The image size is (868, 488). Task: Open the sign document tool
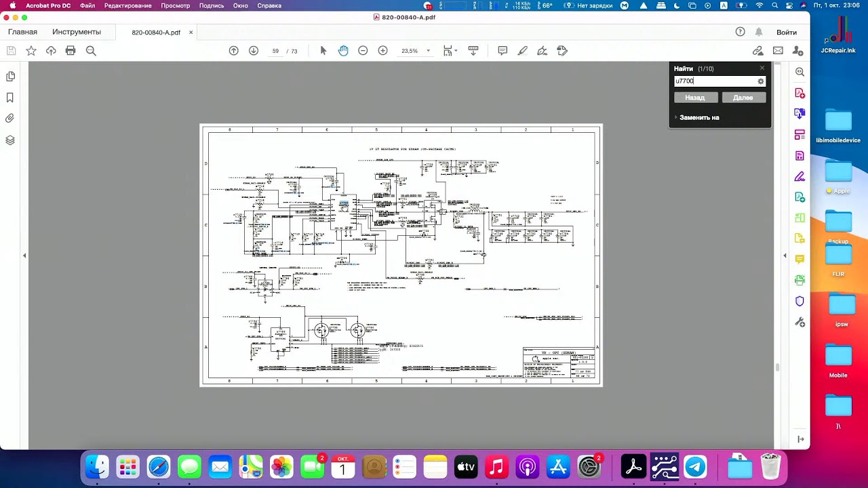pyautogui.click(x=542, y=51)
